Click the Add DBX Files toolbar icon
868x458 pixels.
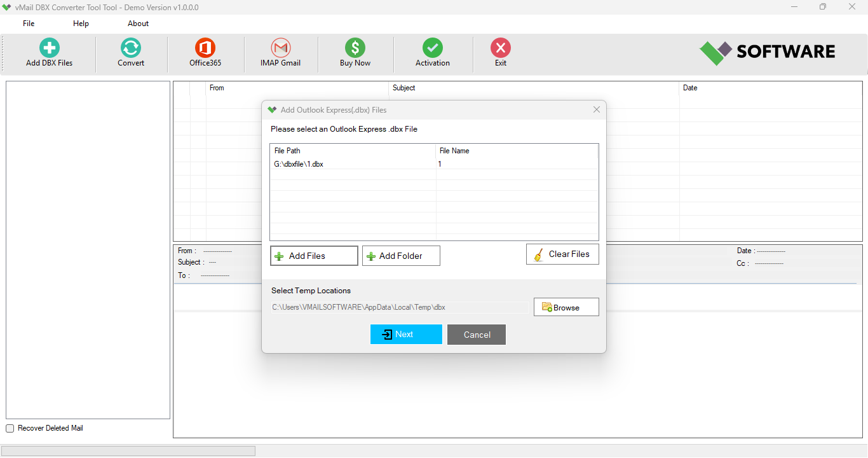click(x=49, y=49)
